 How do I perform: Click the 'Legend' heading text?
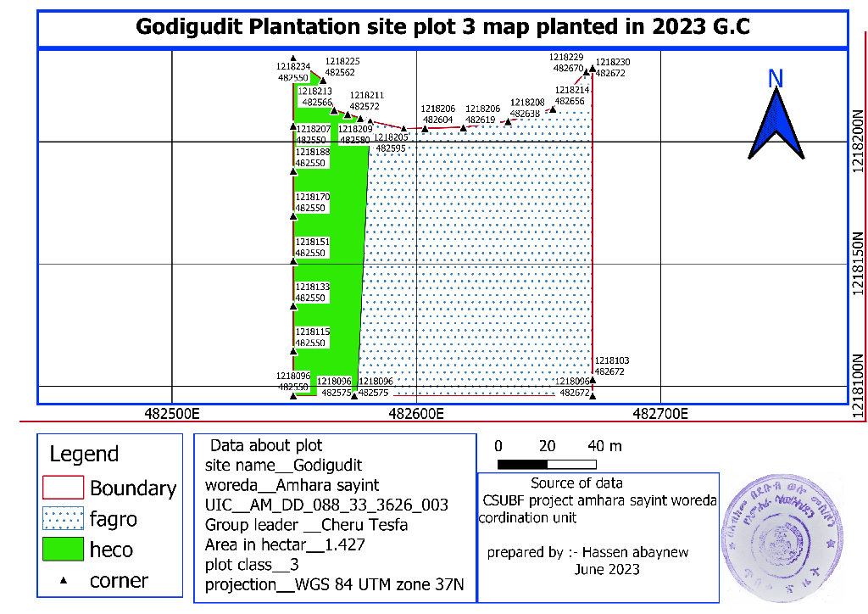pos(84,454)
